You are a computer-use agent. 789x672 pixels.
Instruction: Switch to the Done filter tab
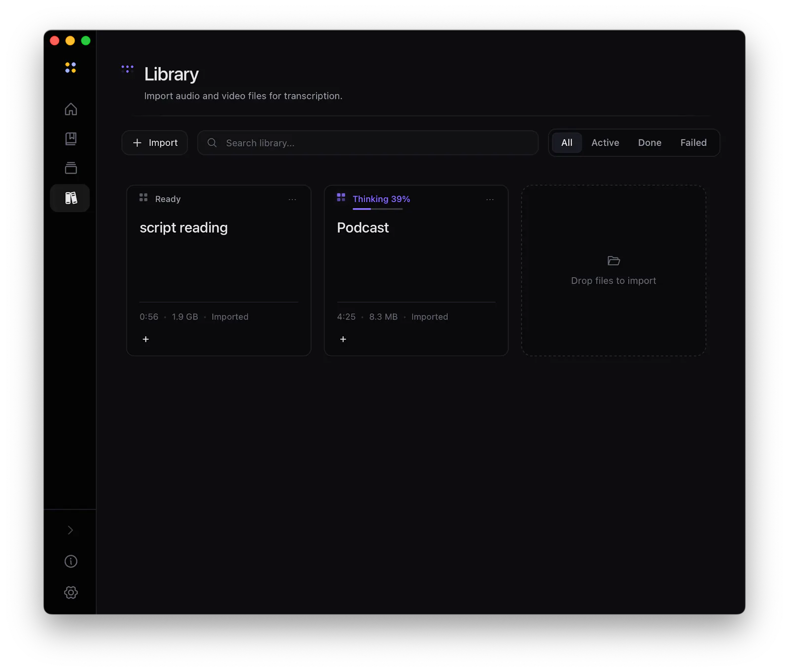(x=649, y=143)
